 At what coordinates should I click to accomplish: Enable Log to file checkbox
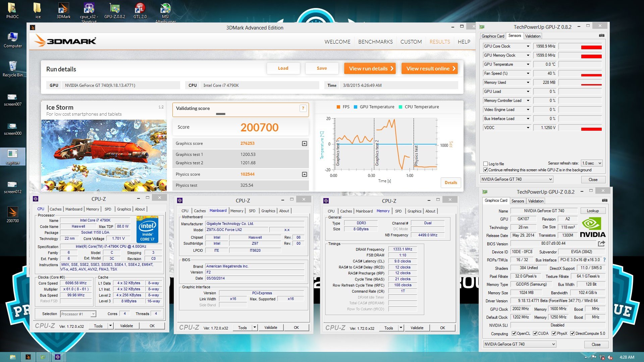pyautogui.click(x=485, y=164)
